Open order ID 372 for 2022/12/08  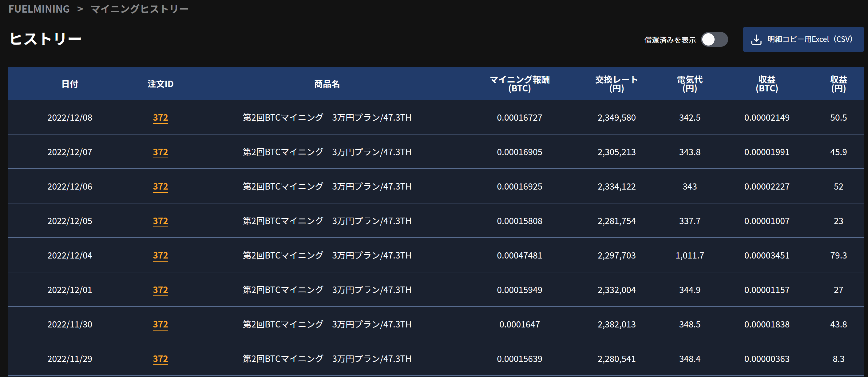tap(161, 117)
